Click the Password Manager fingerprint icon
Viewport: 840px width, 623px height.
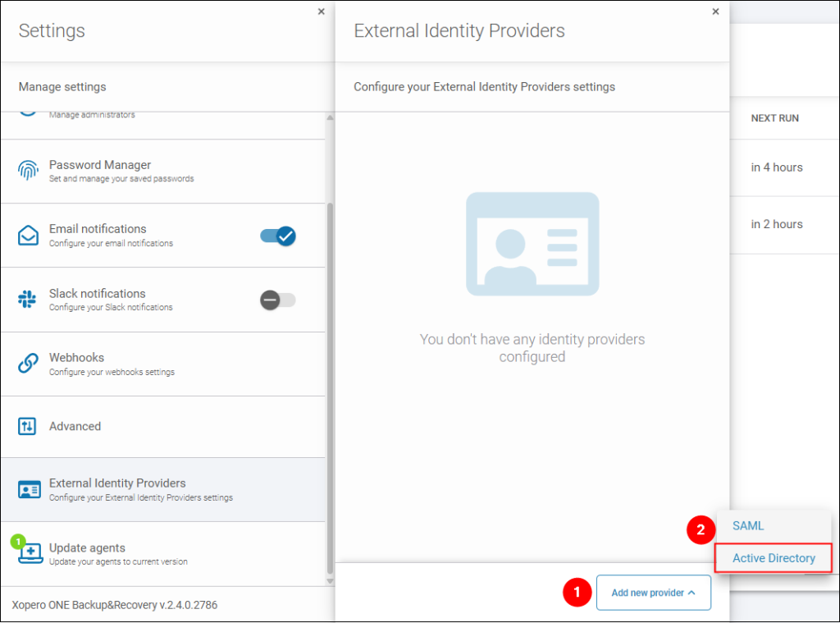pyautogui.click(x=28, y=171)
